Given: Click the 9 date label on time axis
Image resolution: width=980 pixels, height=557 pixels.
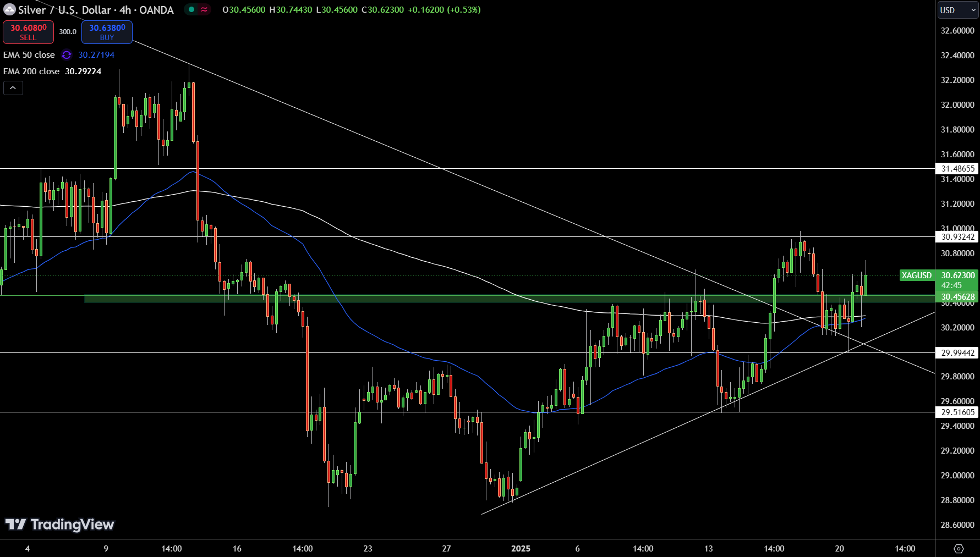Looking at the screenshot, I should (x=106, y=549).
